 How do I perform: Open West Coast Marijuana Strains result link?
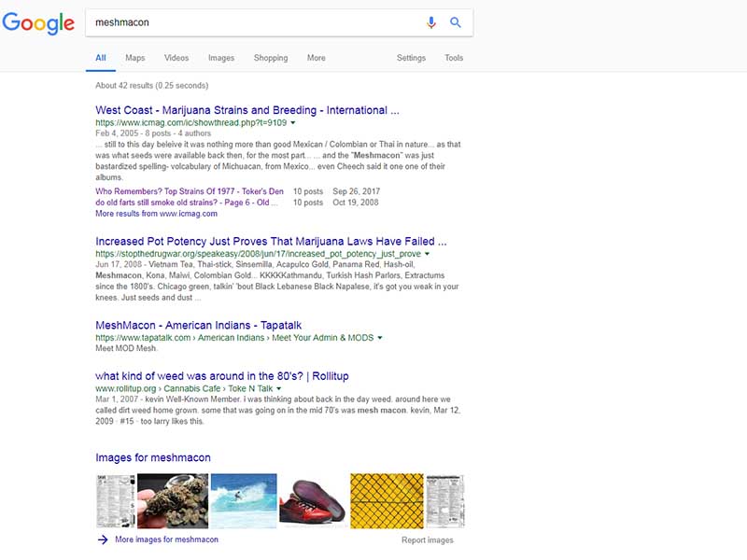(247, 110)
